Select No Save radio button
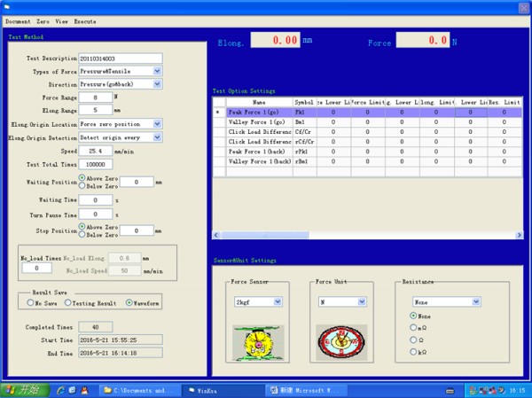 (30, 302)
